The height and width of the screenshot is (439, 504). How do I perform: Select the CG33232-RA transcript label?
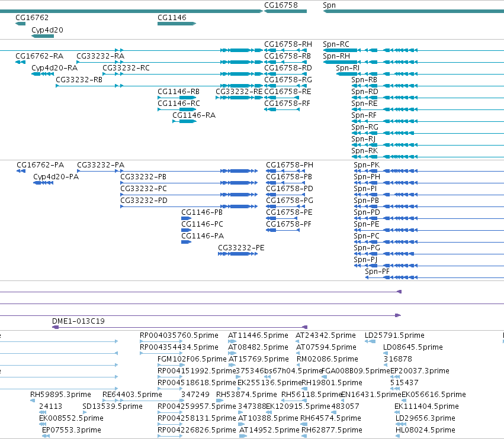pyautogui.click(x=100, y=56)
